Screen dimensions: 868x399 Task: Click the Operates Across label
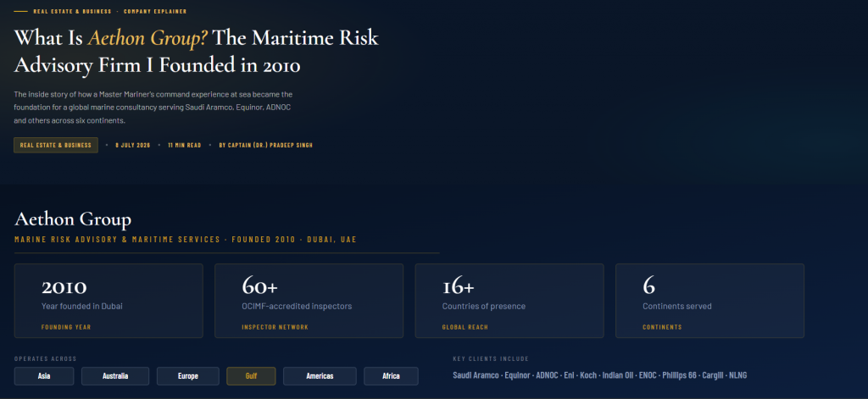point(46,358)
